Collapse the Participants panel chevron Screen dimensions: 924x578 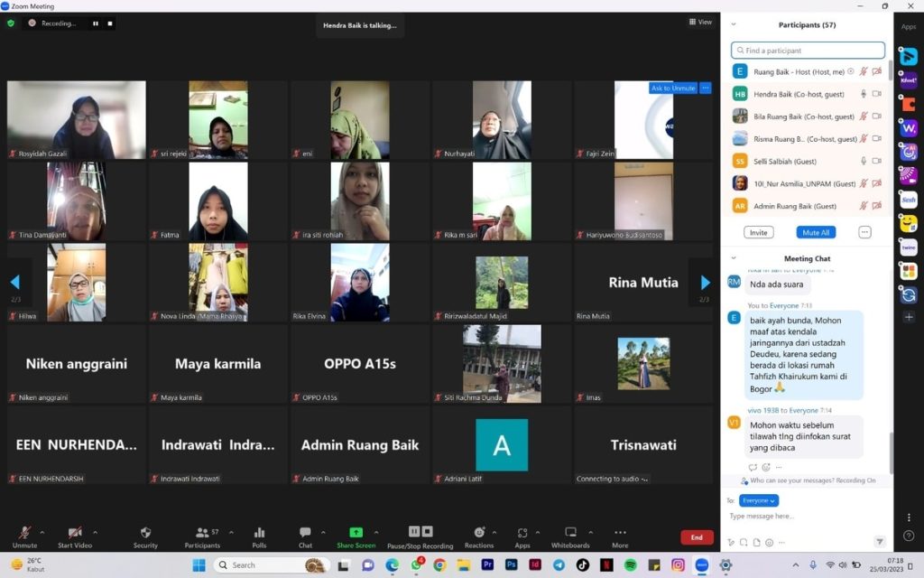pos(734,24)
